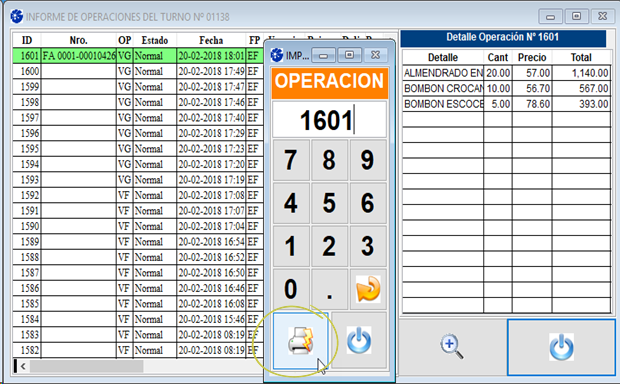Viewport: 620px width, 384px height.
Task: Click the Estado column header
Action: click(155, 40)
